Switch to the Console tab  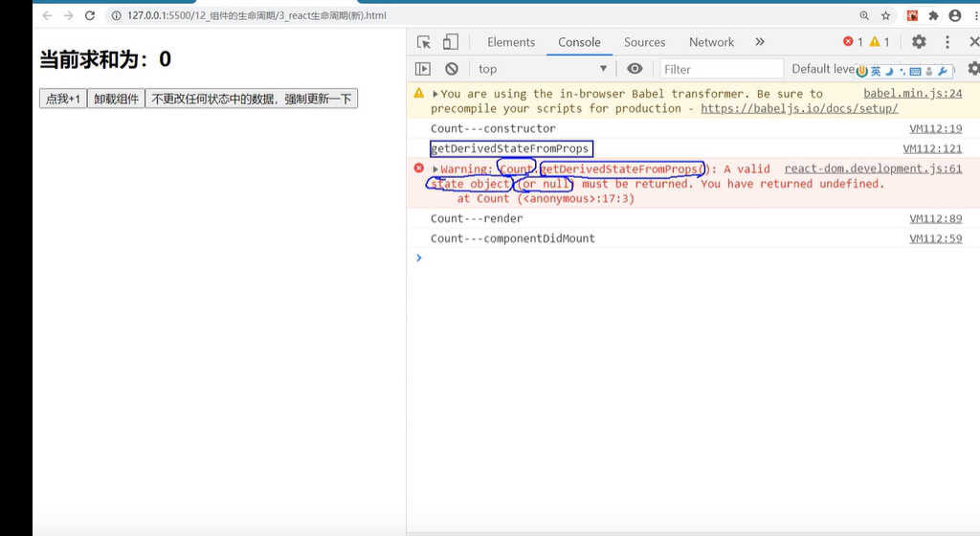coord(579,42)
